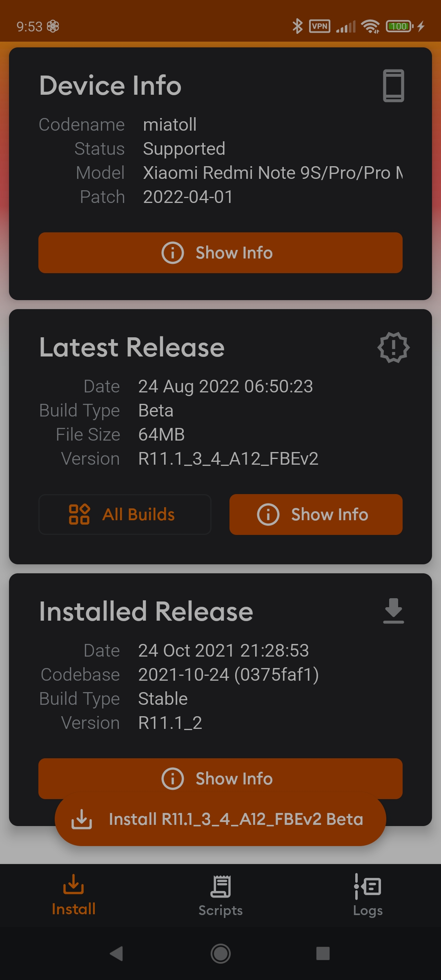Tap the battery level indicator
The height and width of the screenshot is (980, 441).
[399, 27]
